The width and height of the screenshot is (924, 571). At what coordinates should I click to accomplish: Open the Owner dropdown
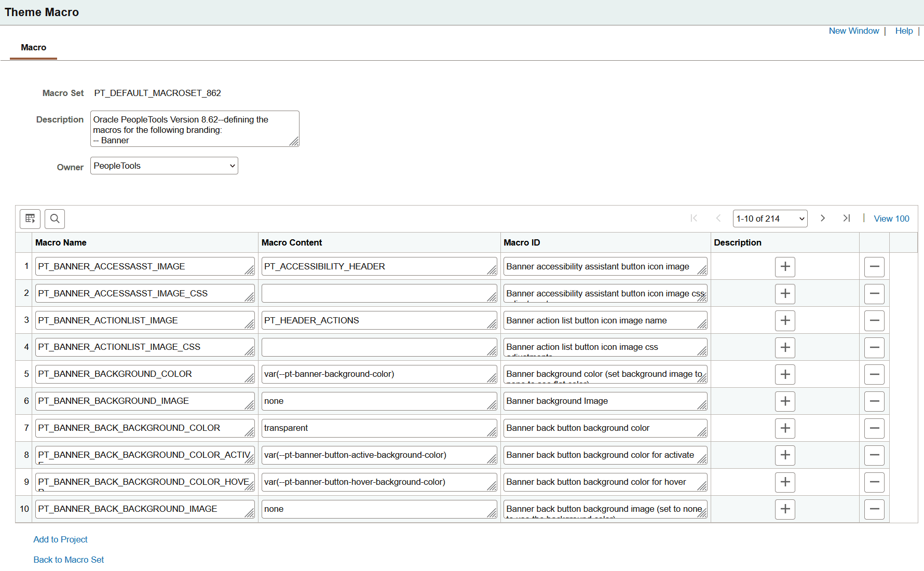pos(164,166)
